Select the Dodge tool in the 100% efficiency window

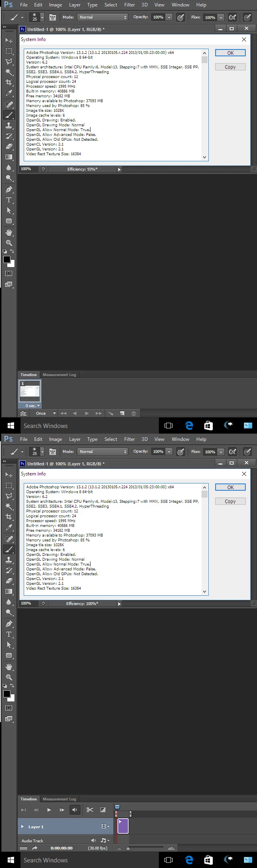[8, 612]
